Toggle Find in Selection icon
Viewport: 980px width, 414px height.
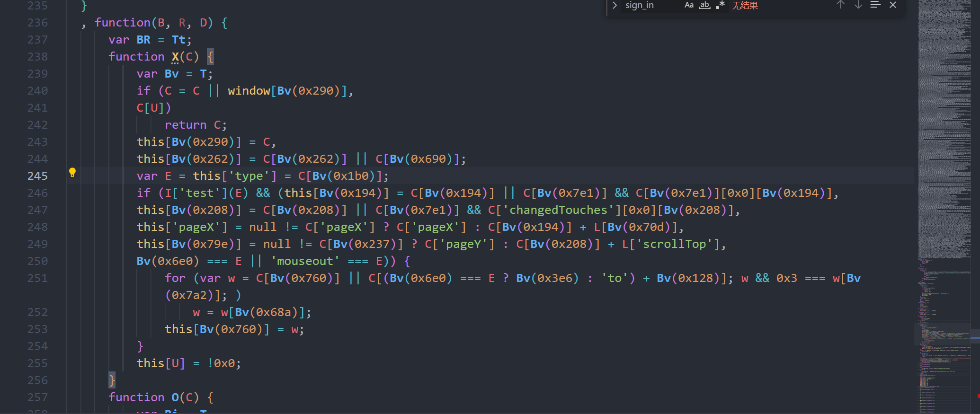[875, 5]
